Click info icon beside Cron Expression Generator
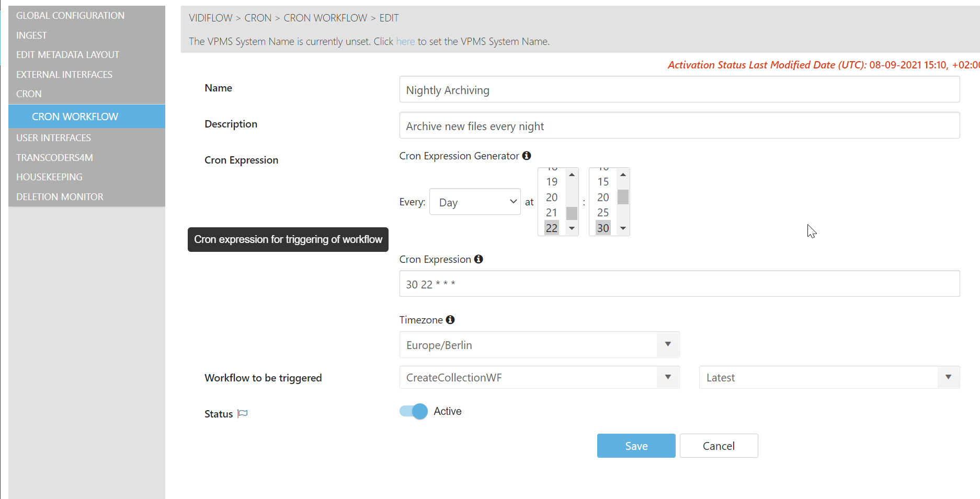Viewport: 980px width, 499px height. [527, 156]
